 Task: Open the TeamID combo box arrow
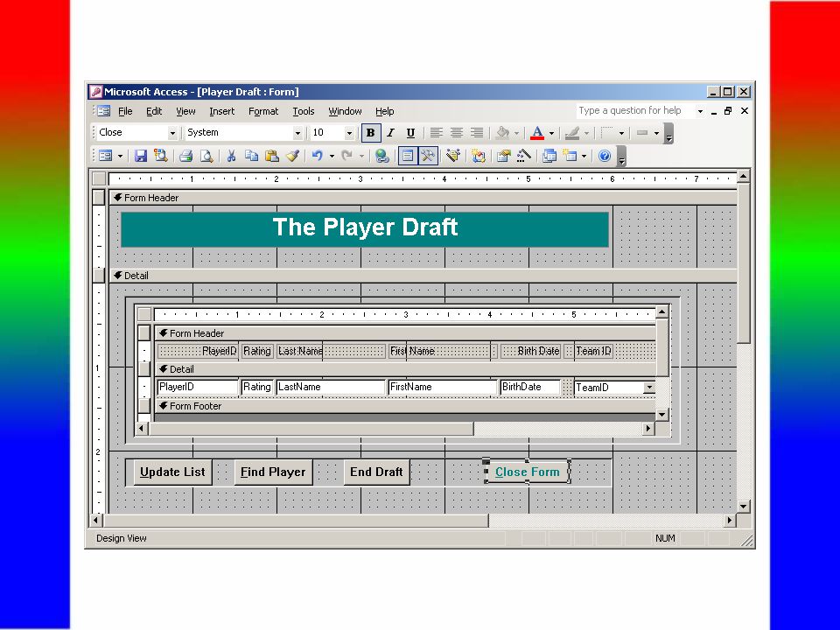click(649, 387)
